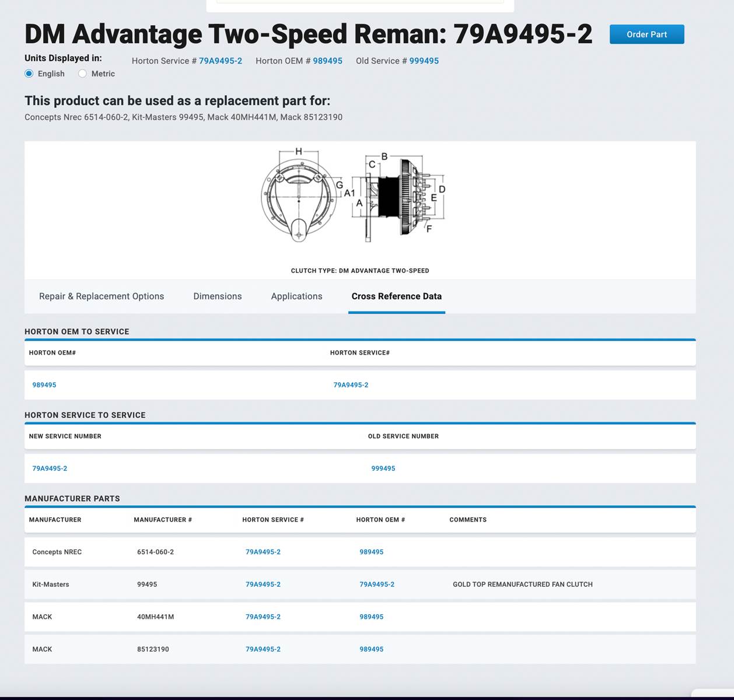Open Old Service # 999495 header link

tap(424, 61)
